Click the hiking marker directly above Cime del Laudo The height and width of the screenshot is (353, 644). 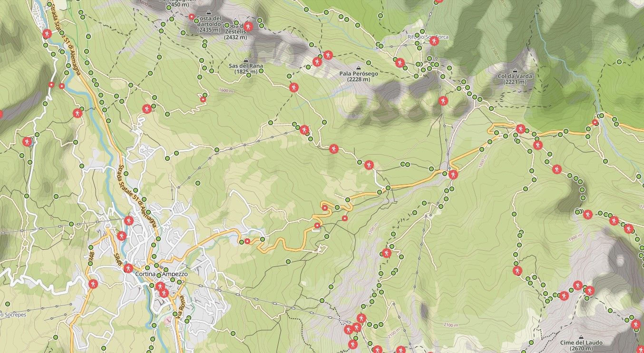pyautogui.click(x=577, y=285)
